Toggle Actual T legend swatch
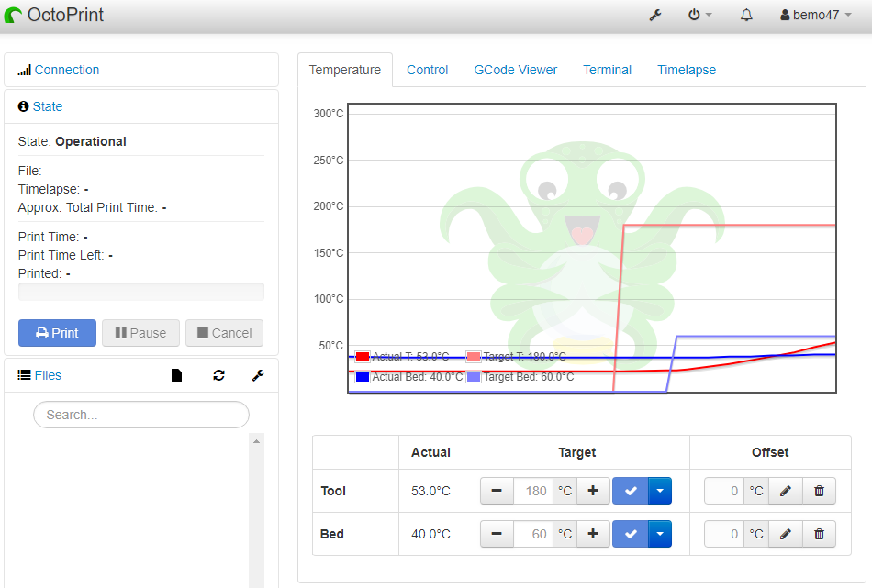This screenshot has width=872, height=588. point(363,357)
